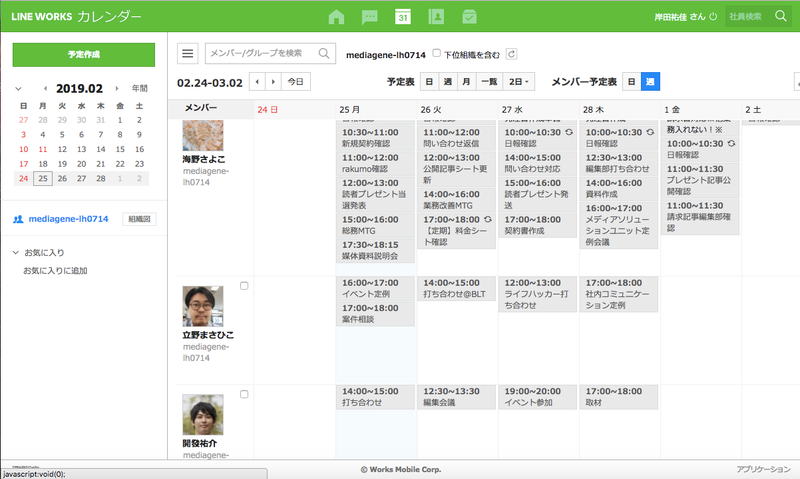Click the 予定作成 button
Image resolution: width=800 pixels, height=479 pixels.
tap(83, 54)
